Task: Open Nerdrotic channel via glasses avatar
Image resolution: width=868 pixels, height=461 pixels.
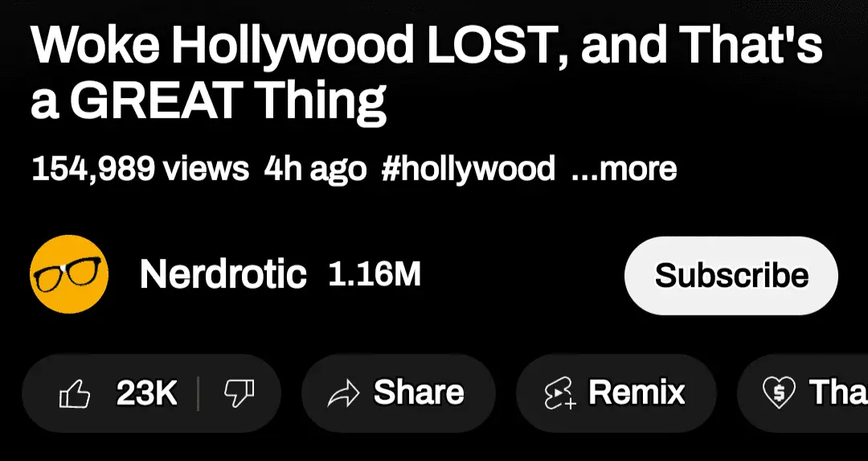Action: (x=68, y=276)
